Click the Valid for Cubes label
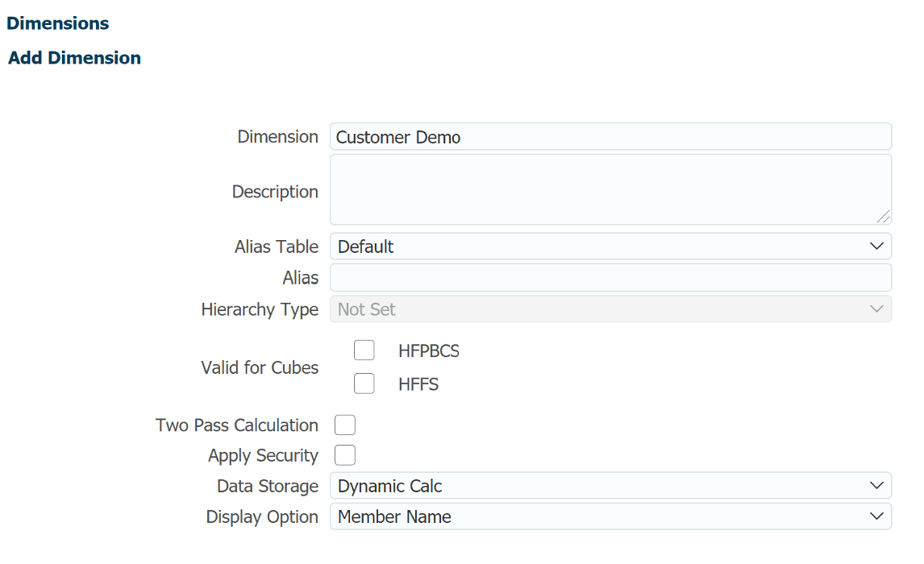 (x=260, y=367)
